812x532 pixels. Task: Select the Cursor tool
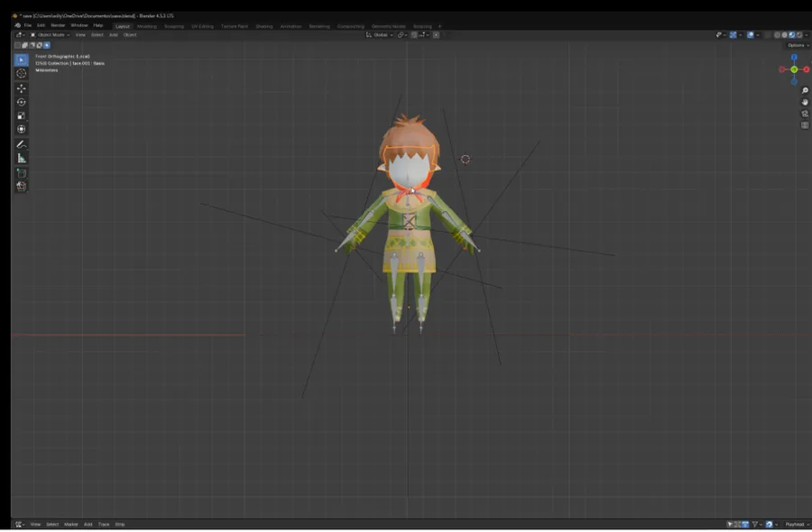point(22,73)
